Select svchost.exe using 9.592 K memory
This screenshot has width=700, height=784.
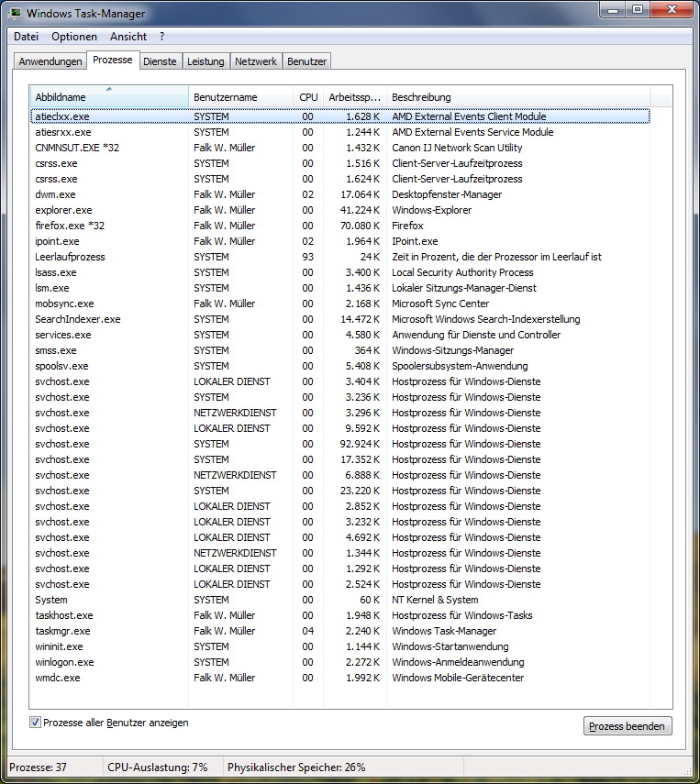[340, 428]
